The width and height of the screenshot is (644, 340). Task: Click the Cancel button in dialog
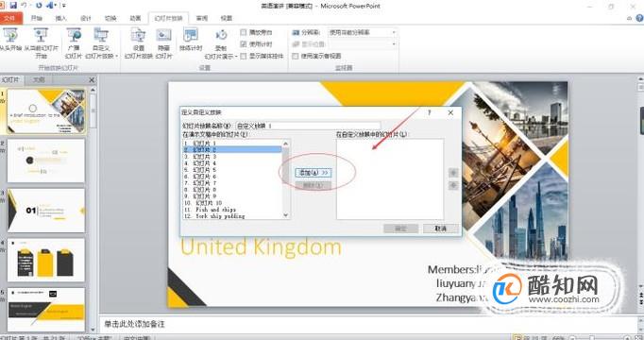pyautogui.click(x=441, y=229)
